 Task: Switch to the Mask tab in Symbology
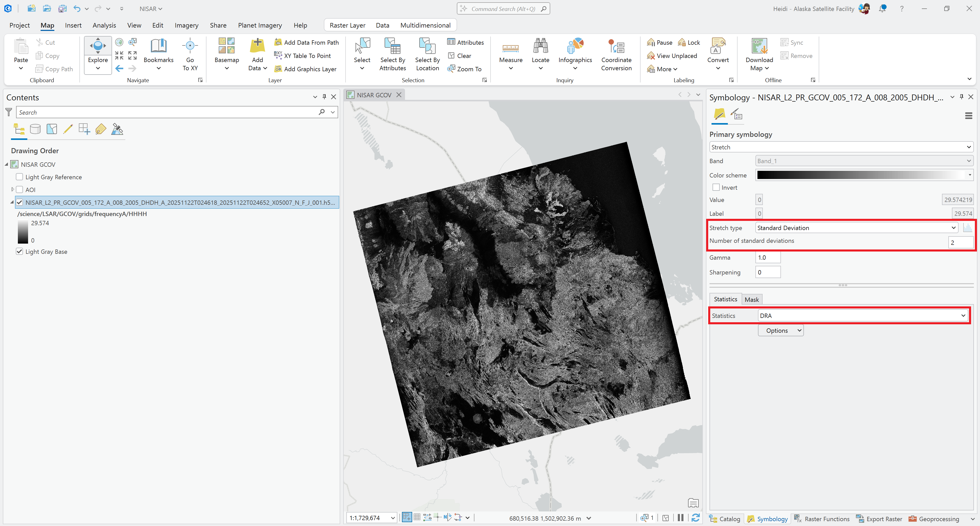pos(752,299)
